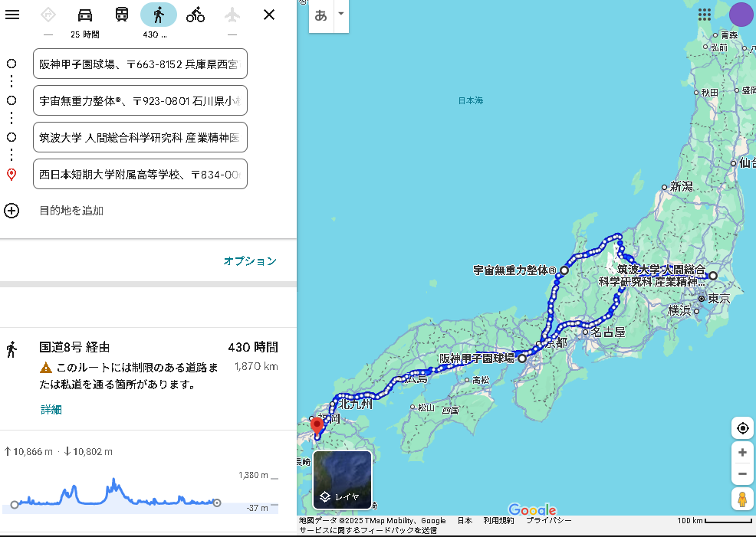The image size is (756, 537).
Task: Select the recommended travel mode icon
Action: click(48, 15)
